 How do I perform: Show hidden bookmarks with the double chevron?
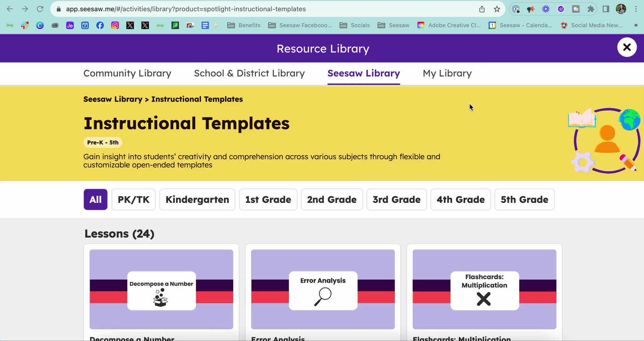(636, 25)
